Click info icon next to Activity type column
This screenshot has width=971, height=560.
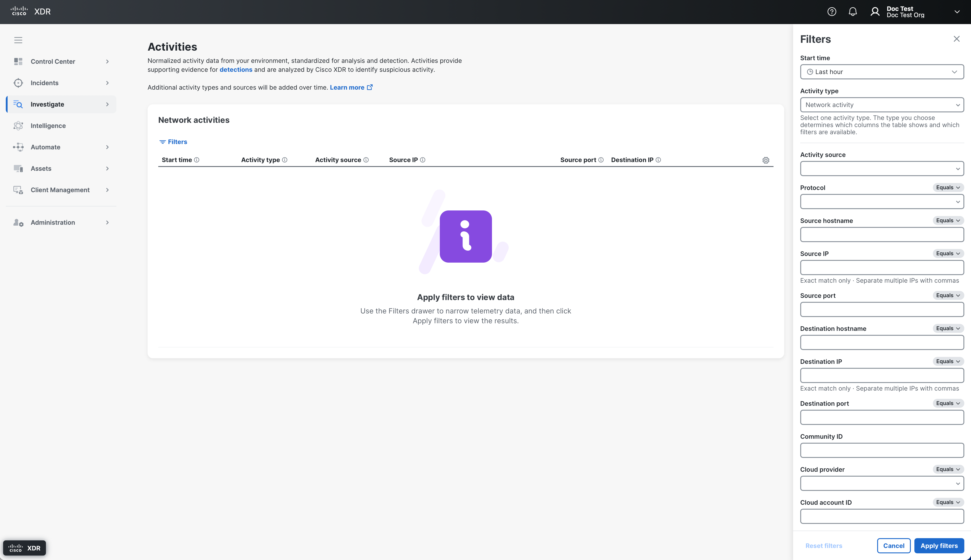(x=285, y=160)
